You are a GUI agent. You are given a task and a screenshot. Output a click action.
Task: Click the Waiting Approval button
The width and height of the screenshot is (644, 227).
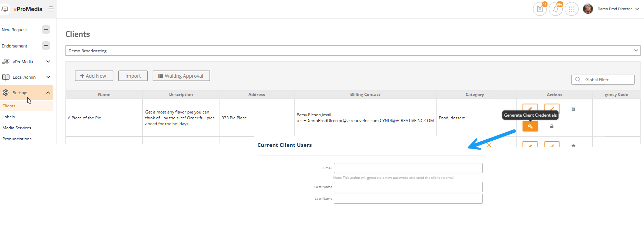coord(181,76)
